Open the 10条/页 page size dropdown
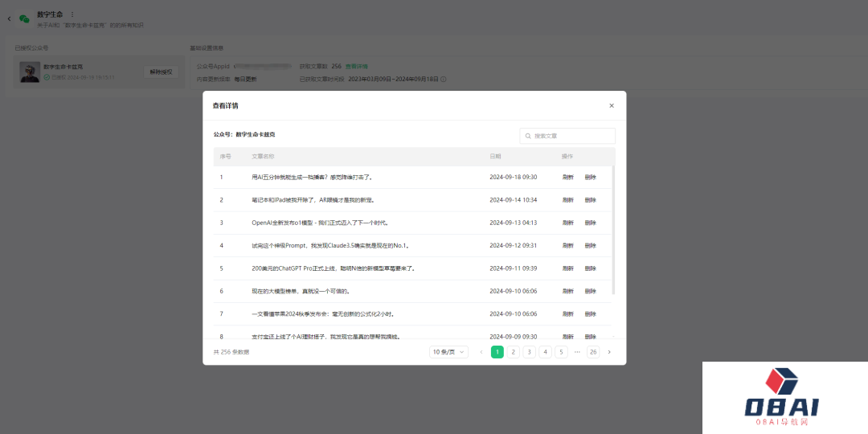This screenshot has width=868, height=434. [448, 352]
